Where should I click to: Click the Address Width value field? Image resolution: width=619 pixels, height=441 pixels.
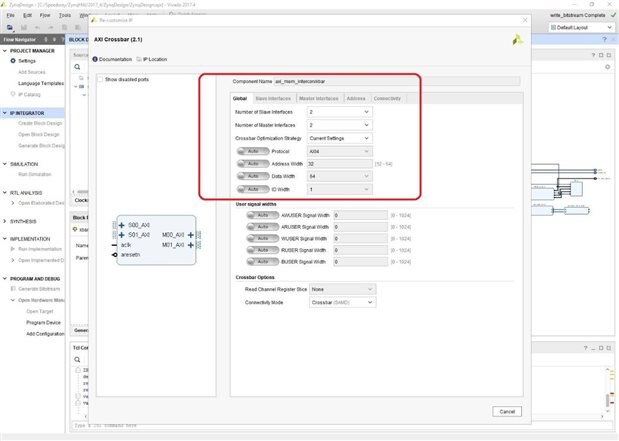pyautogui.click(x=340, y=163)
